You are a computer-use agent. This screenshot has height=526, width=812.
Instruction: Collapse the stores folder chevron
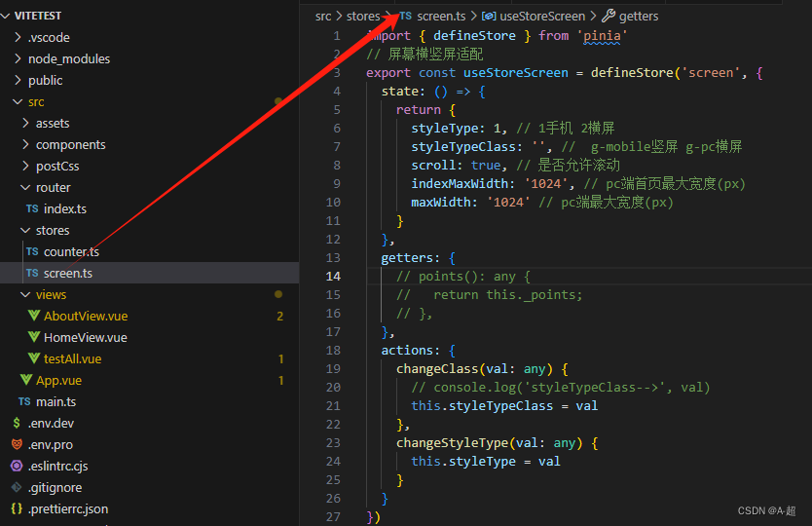pyautogui.click(x=25, y=230)
